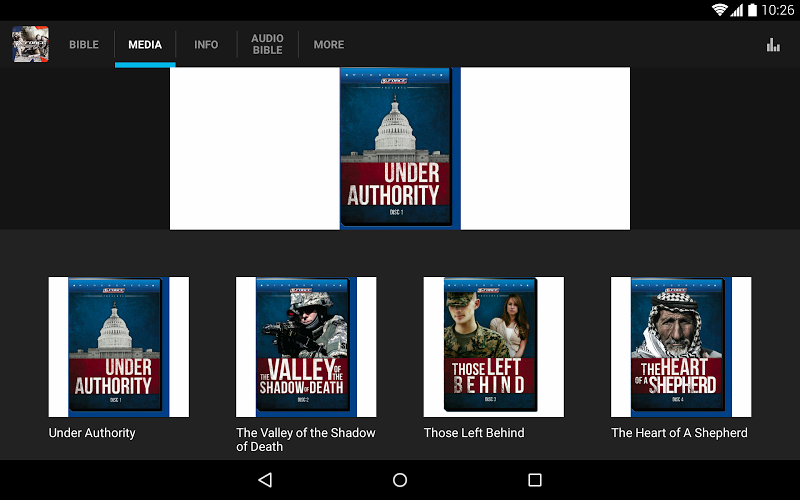Click the "Those Left Behind" title text
The image size is (800, 500).
click(474, 433)
